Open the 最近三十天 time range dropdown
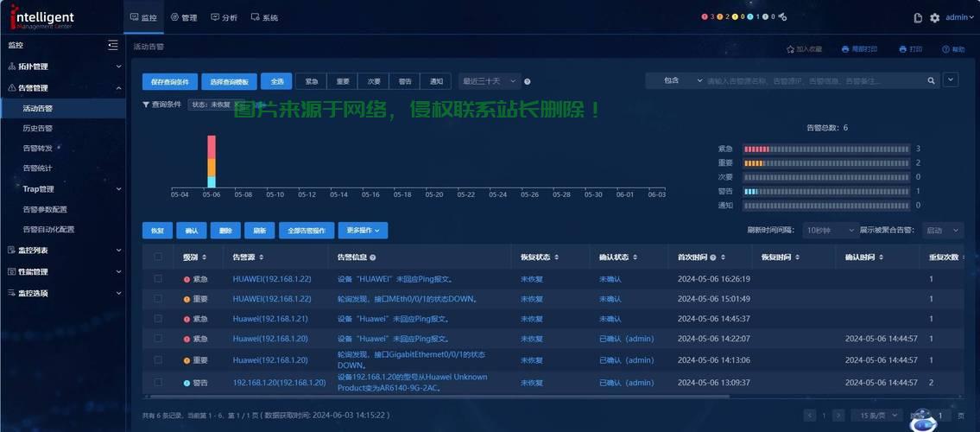This screenshot has width=980, height=432. (490, 81)
